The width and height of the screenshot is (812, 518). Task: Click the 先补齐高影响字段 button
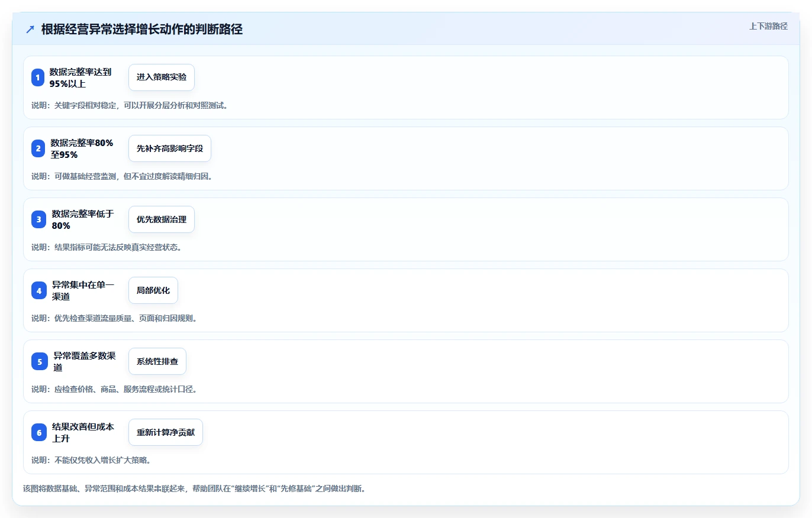[x=170, y=148]
